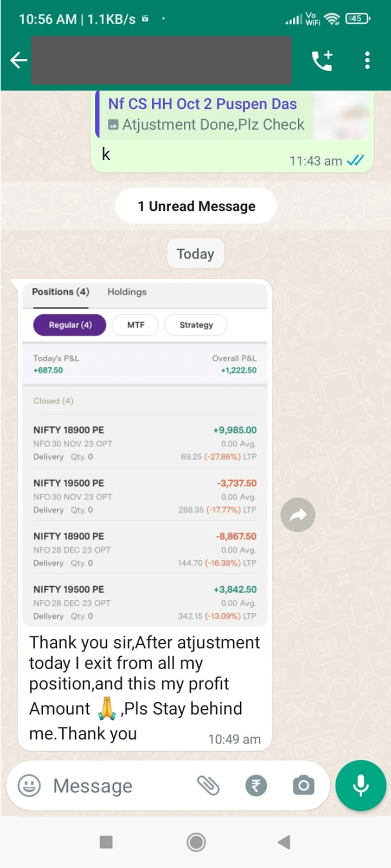Type in the Message input field
Image resolution: width=391 pixels, height=868 pixels.
coord(120,785)
